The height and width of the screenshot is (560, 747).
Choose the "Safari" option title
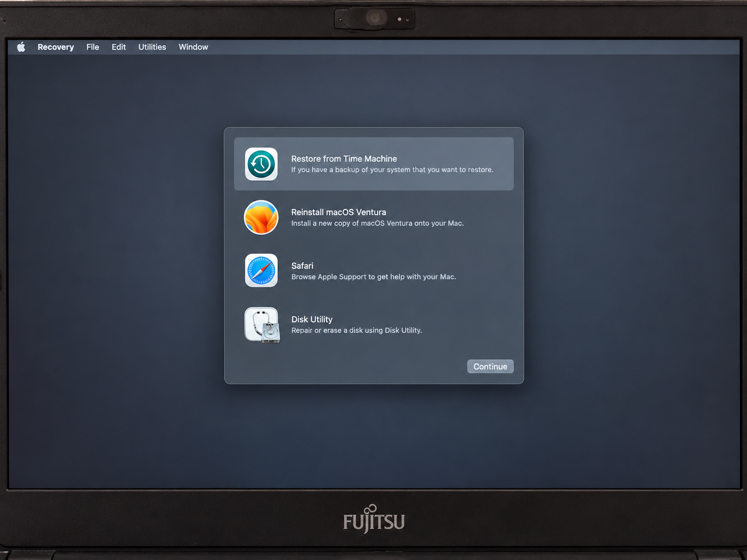[x=302, y=266]
